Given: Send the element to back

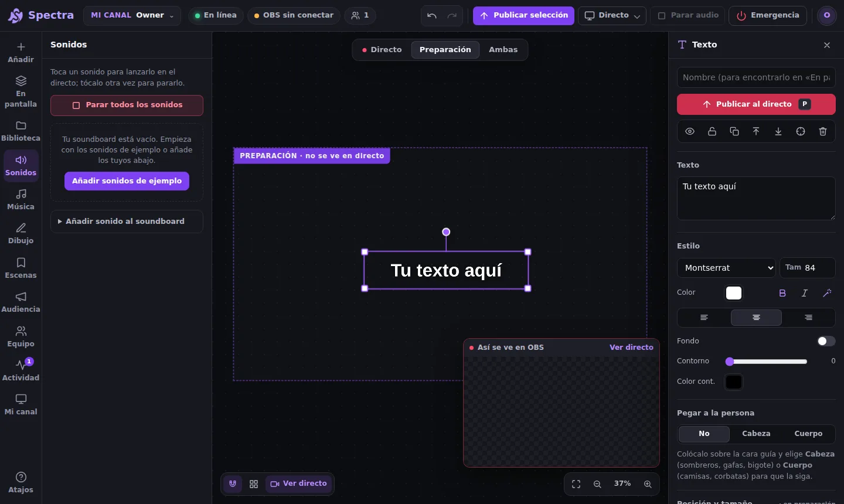Looking at the screenshot, I should (778, 131).
